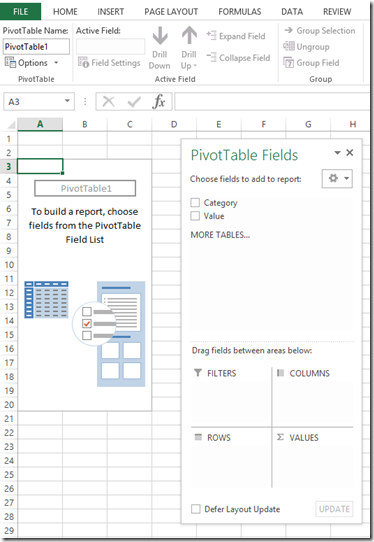This screenshot has width=374, height=542.
Task: Switch to the INSERT tab
Action: tap(111, 12)
